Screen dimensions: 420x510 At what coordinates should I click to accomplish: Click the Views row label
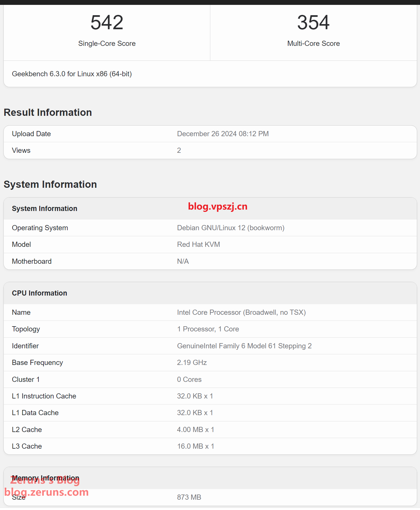pyautogui.click(x=21, y=151)
